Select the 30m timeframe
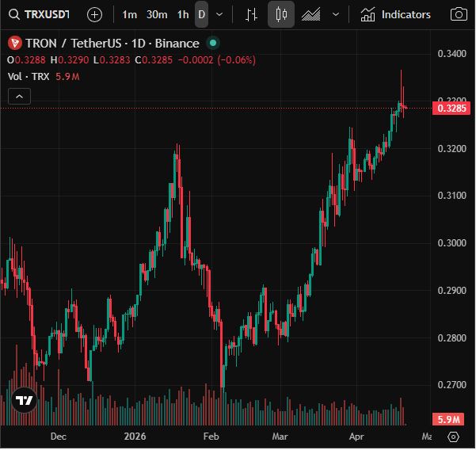The height and width of the screenshot is (450, 476). (157, 14)
